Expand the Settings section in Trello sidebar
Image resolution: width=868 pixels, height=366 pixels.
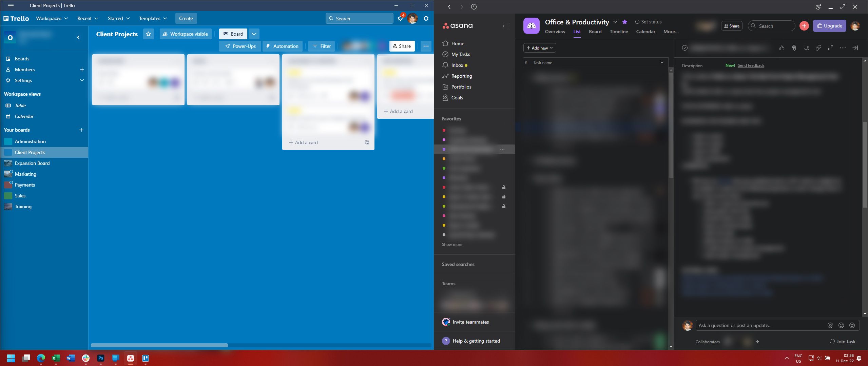(x=82, y=80)
